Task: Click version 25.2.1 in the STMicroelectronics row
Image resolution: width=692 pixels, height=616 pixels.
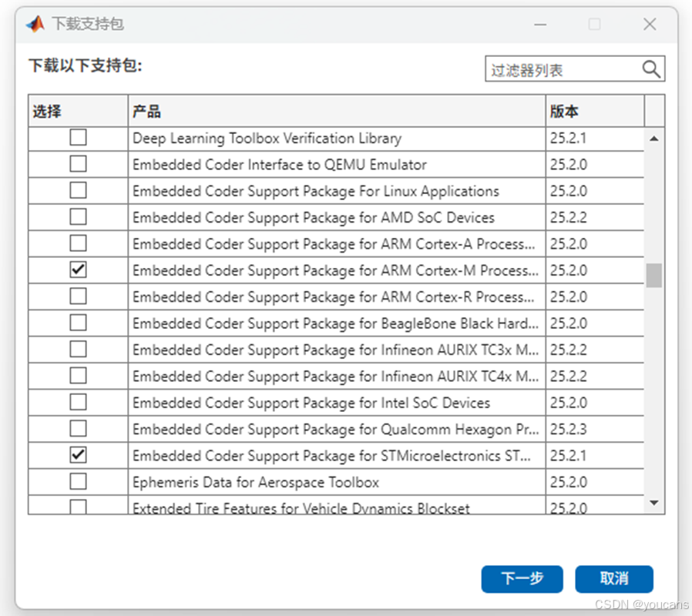Action: pyautogui.click(x=569, y=456)
